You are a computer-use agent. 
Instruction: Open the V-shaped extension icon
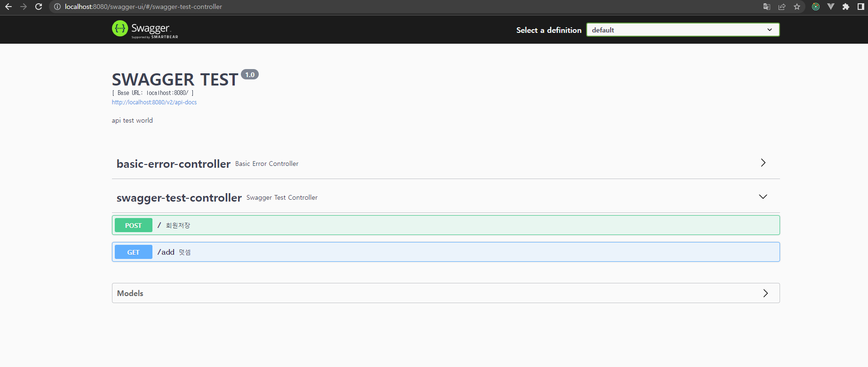pos(831,7)
